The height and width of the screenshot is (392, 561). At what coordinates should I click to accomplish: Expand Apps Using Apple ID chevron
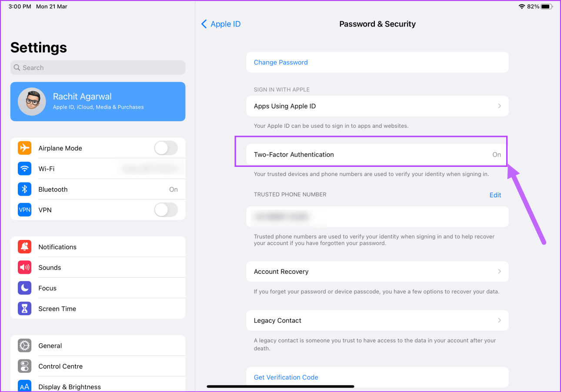(499, 106)
